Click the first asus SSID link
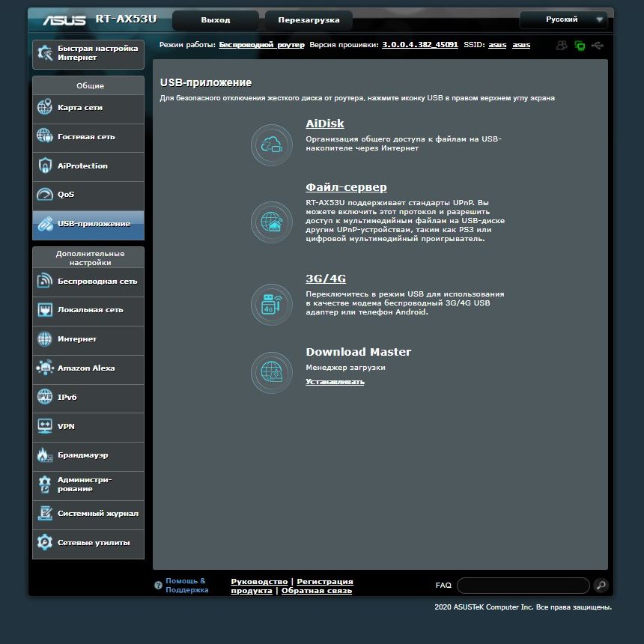The image size is (644, 644). point(497,45)
